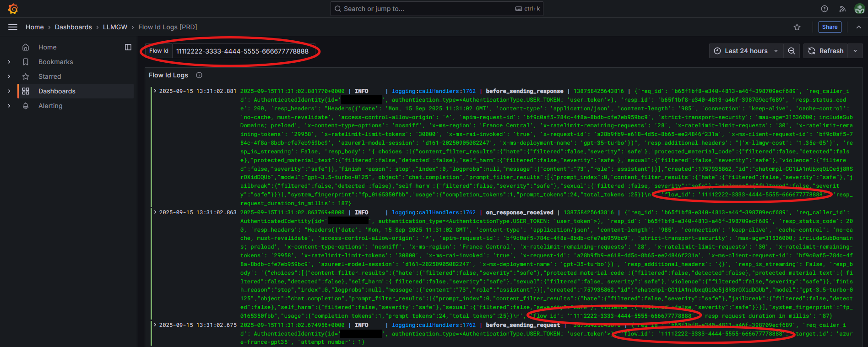The height and width of the screenshot is (347, 868).
Task: Click the Dashboards breadcrumb link
Action: point(73,27)
